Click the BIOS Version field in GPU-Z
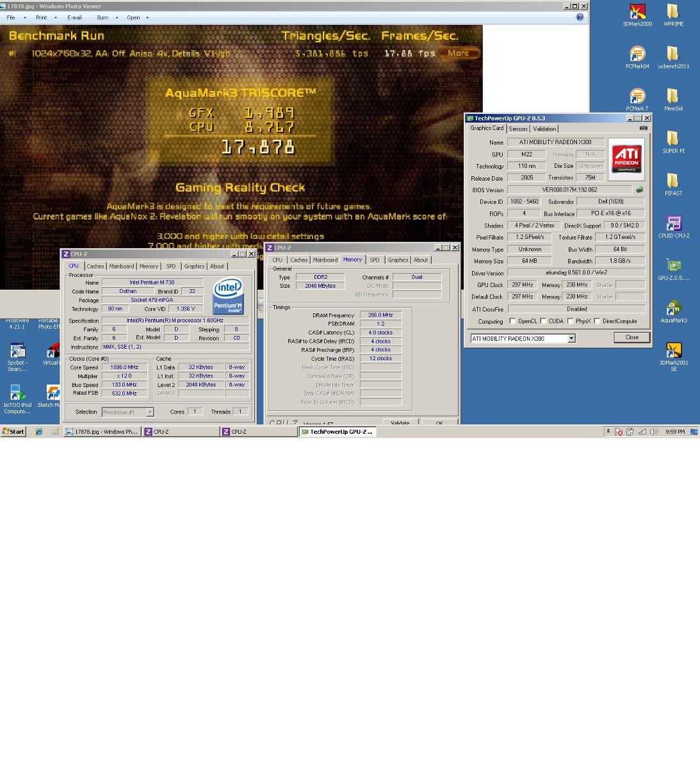This screenshot has height=769, width=700. (x=569, y=190)
